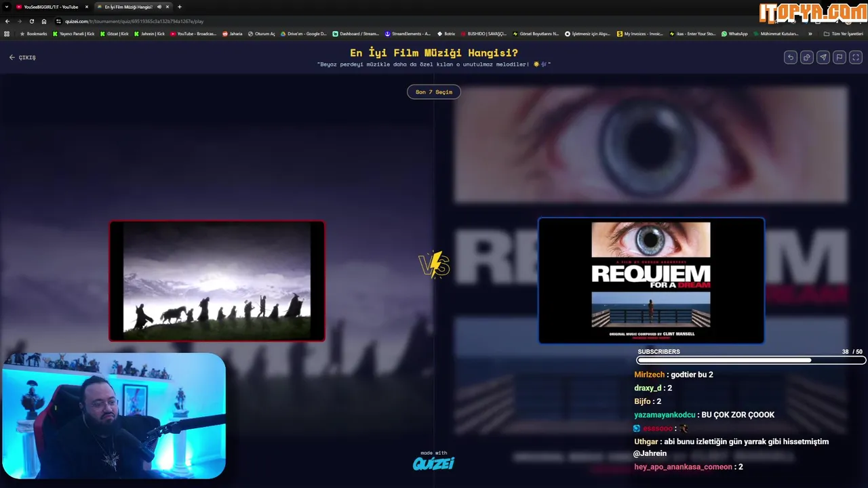868x488 pixels.
Task: Open the WhatsApp bookmark
Action: click(734, 33)
